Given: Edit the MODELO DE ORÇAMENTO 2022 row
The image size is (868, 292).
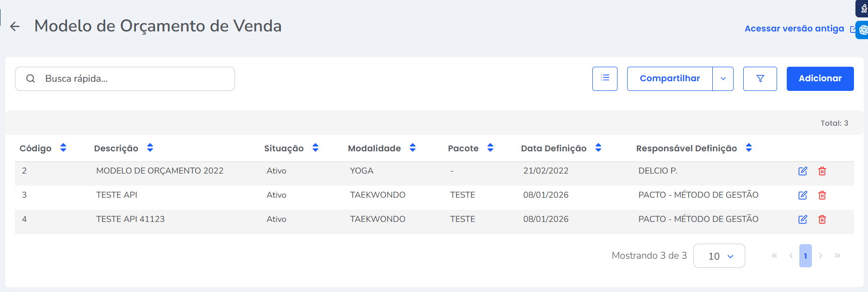Looking at the screenshot, I should [802, 171].
